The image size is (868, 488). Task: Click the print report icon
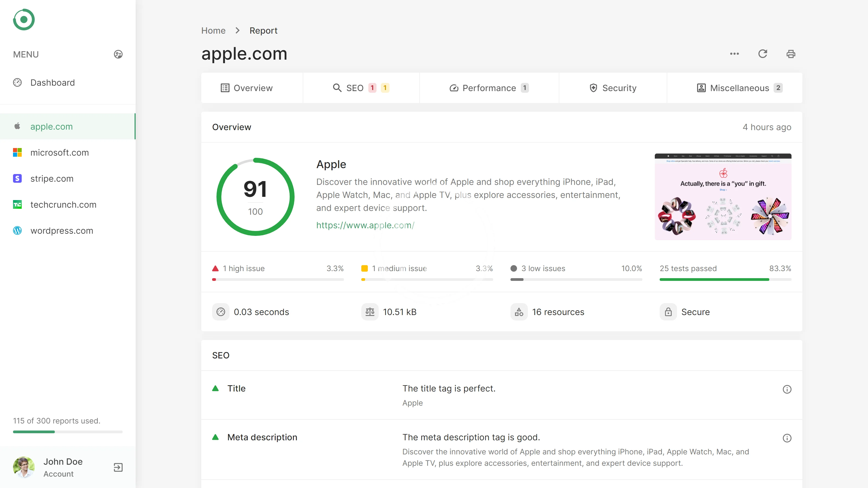(x=790, y=54)
